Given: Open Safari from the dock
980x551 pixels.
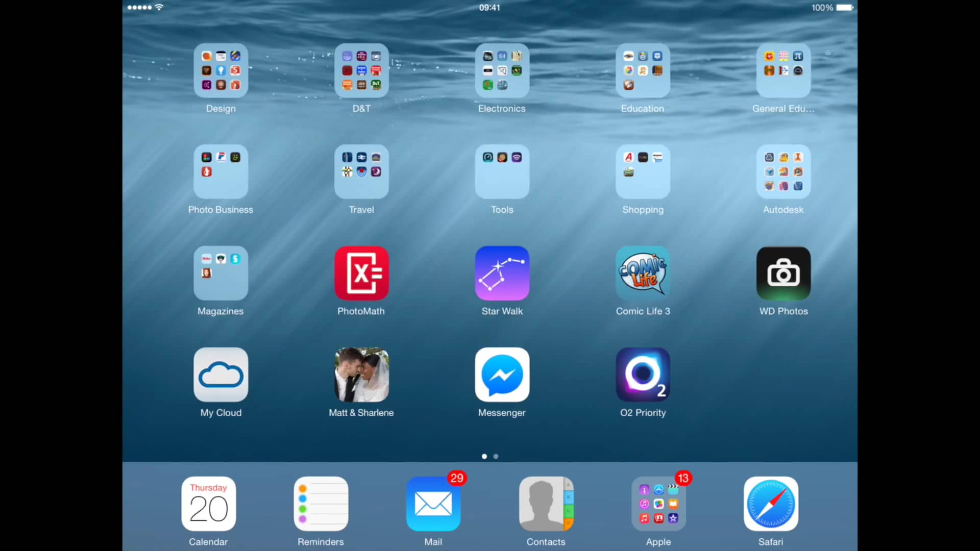Looking at the screenshot, I should 770,504.
